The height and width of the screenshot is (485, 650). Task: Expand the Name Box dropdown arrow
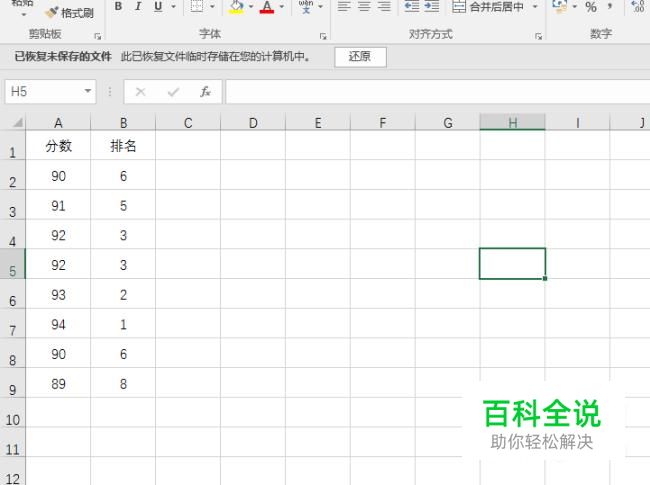pyautogui.click(x=88, y=91)
